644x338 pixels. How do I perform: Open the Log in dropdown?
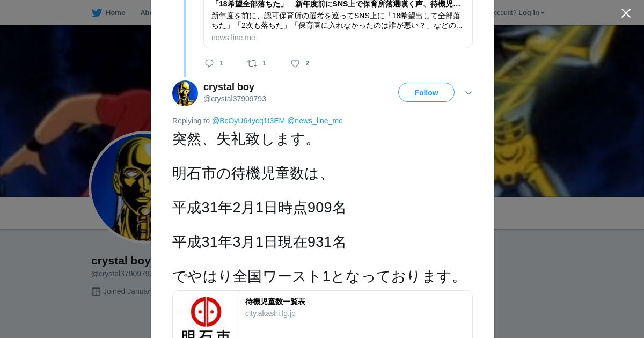click(531, 12)
